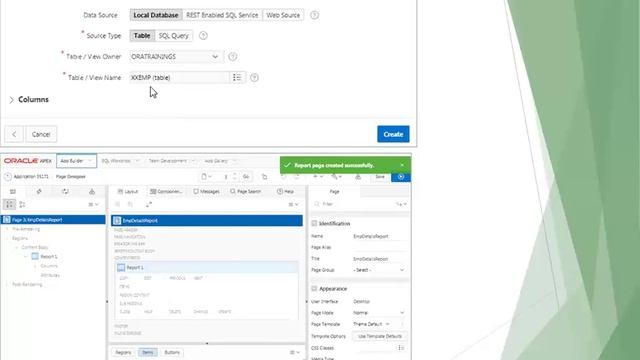Switch to Dynamic Actions tab icon
The height and width of the screenshot is (360, 640).
39,191
